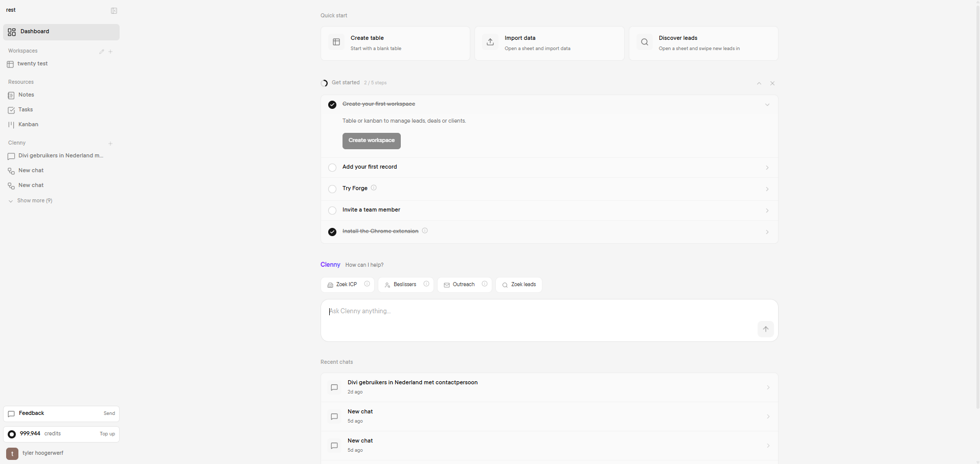Click the Create workspace button
Viewport: 980px width, 464px height.
click(x=372, y=141)
